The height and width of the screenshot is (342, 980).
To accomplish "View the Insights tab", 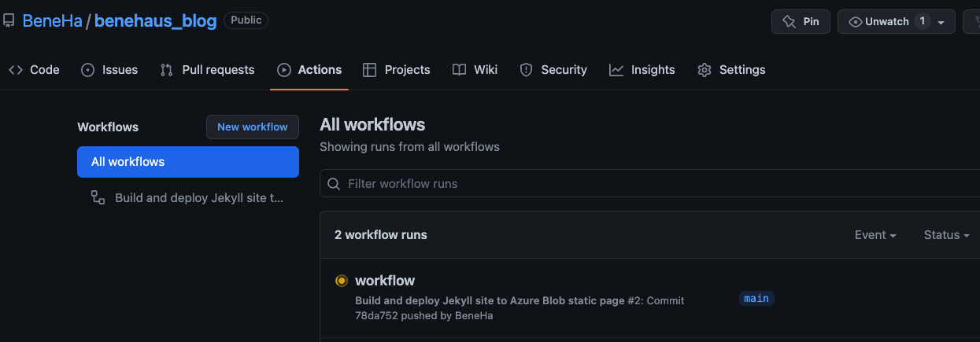I will (x=642, y=69).
